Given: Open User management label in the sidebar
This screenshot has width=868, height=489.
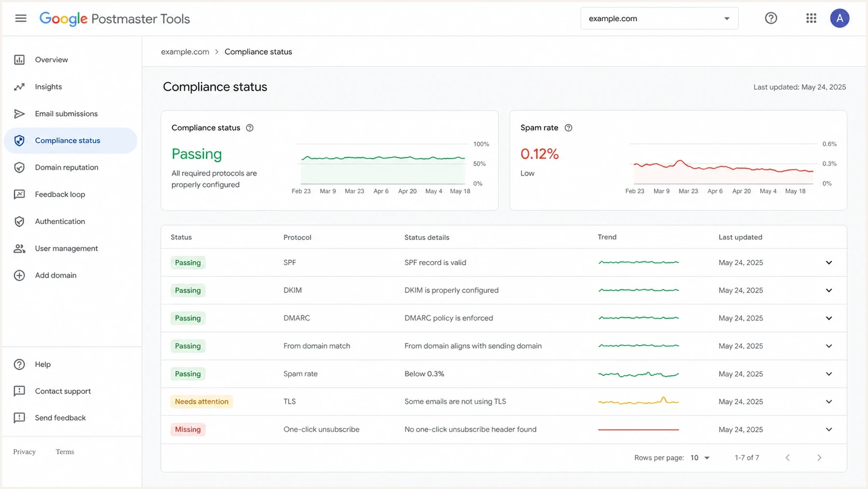Looking at the screenshot, I should pos(66,248).
